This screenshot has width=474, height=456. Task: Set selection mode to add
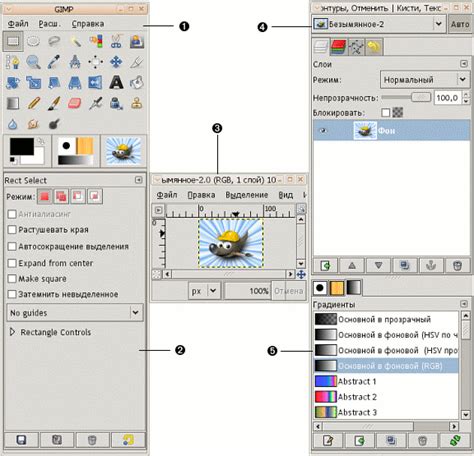[61, 197]
